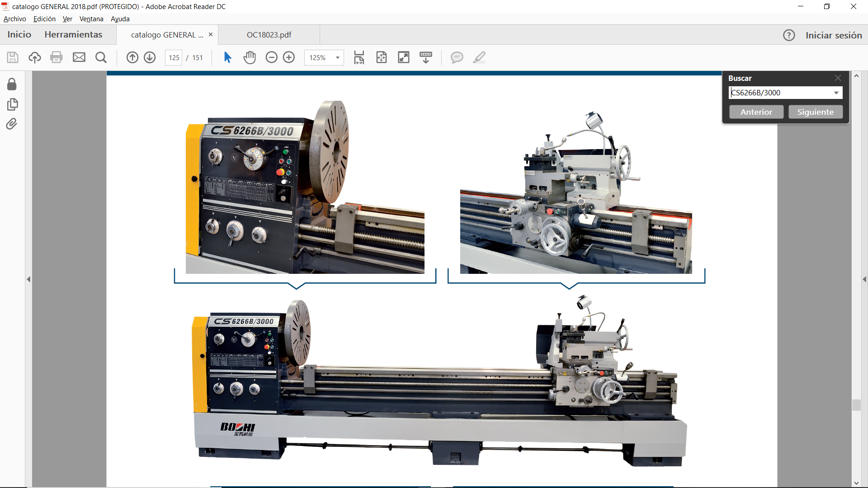Click the vertical scrollbar thumb

click(x=856, y=405)
